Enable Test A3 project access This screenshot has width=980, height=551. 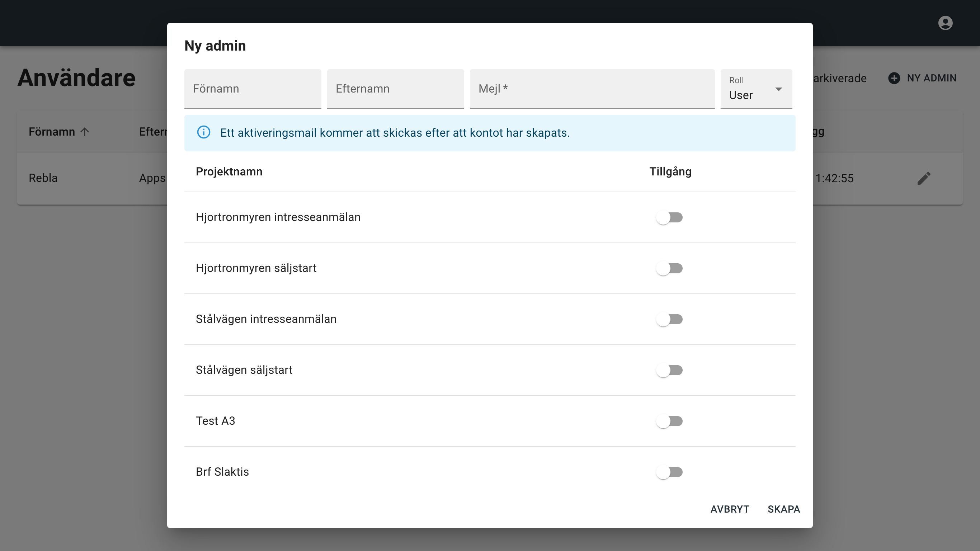669,421
